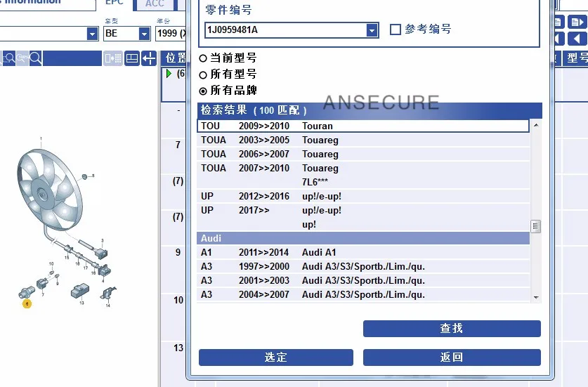
Task: Click the yellow callout 6 in diagram
Action: click(x=27, y=303)
